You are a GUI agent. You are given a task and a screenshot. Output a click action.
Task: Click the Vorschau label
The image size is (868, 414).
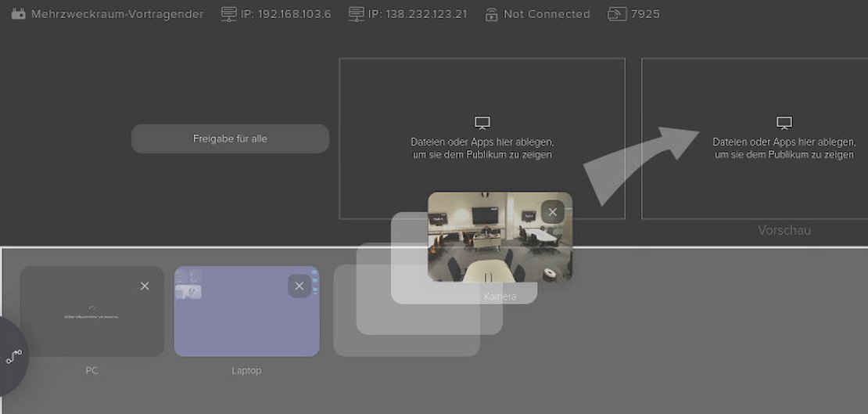click(x=784, y=230)
